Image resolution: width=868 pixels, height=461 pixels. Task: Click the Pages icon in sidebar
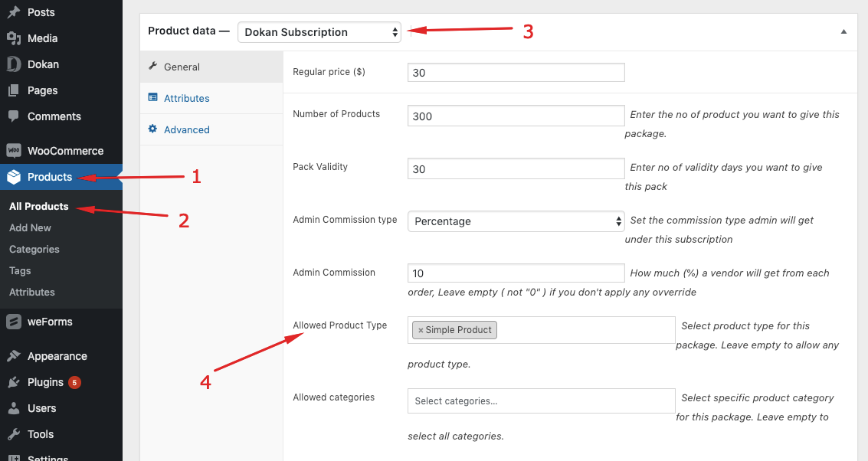pos(14,90)
